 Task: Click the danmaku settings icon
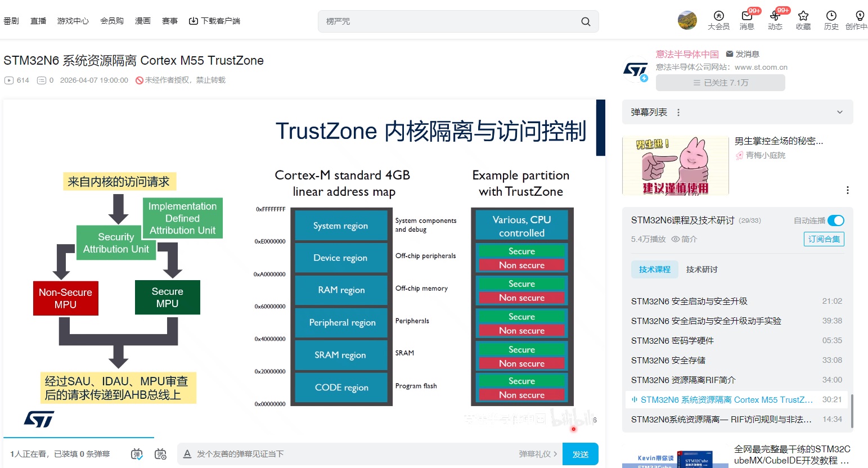(160, 454)
